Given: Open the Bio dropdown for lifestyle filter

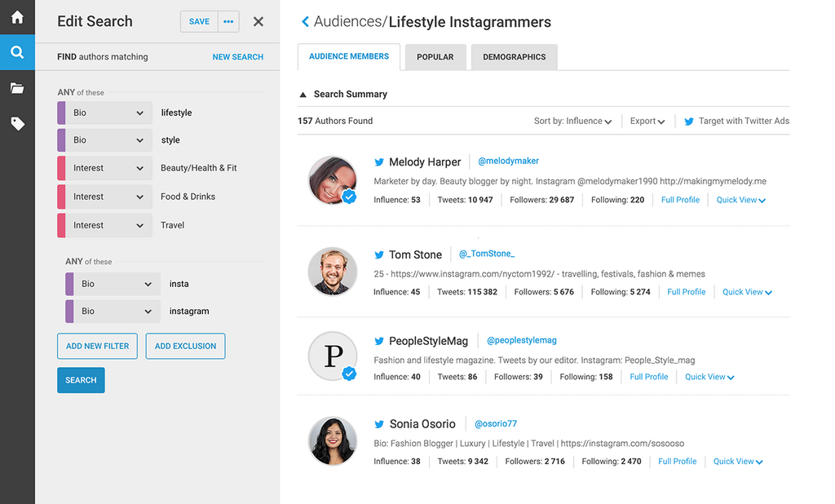Looking at the screenshot, I should tap(108, 113).
